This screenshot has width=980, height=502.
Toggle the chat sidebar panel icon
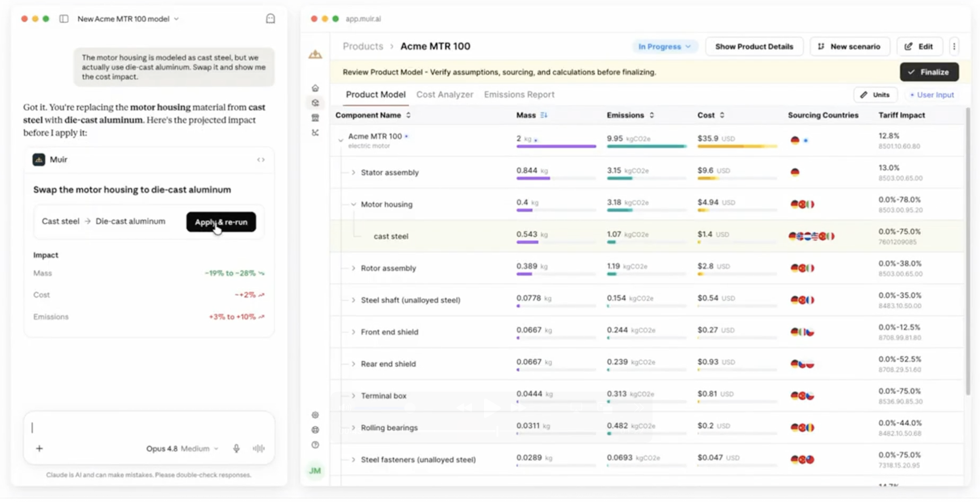[64, 19]
